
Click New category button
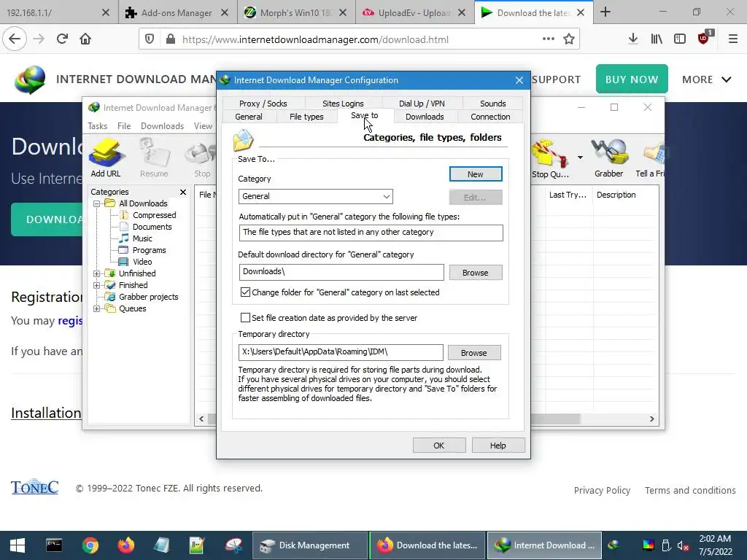point(476,174)
